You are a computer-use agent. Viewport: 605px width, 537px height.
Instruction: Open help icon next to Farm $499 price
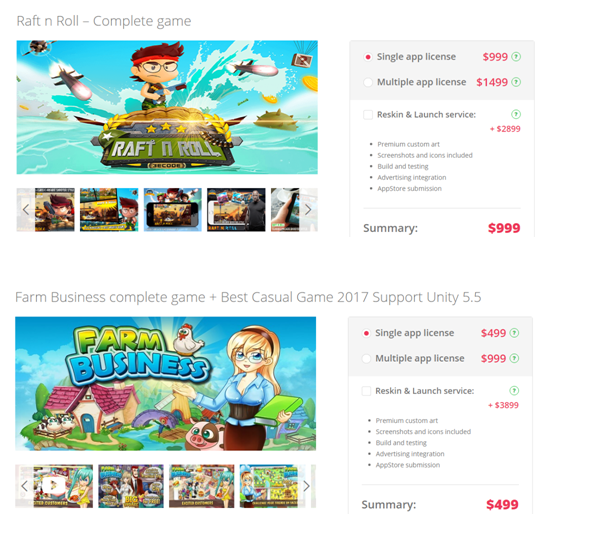(x=514, y=333)
